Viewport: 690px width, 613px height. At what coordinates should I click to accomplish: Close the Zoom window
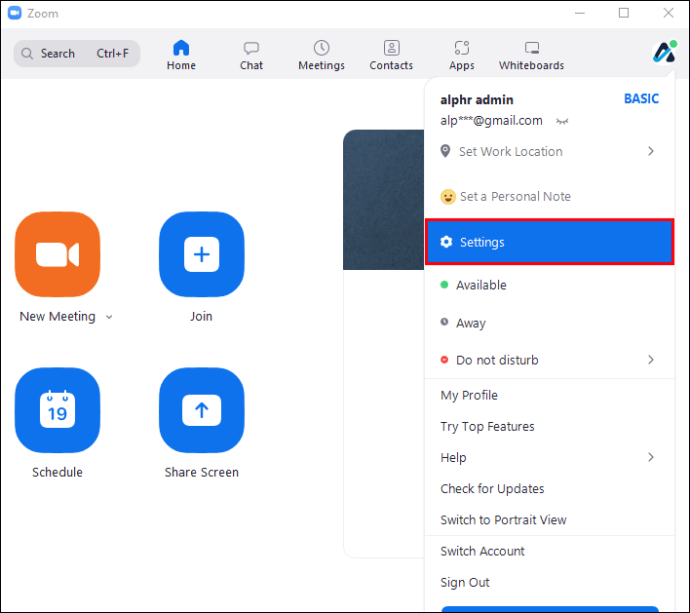[x=668, y=13]
